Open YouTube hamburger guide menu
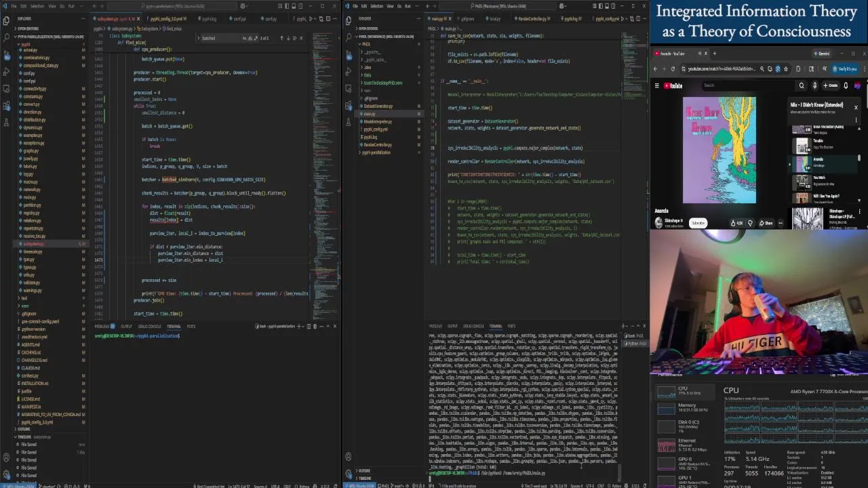868x488 pixels. click(x=657, y=86)
